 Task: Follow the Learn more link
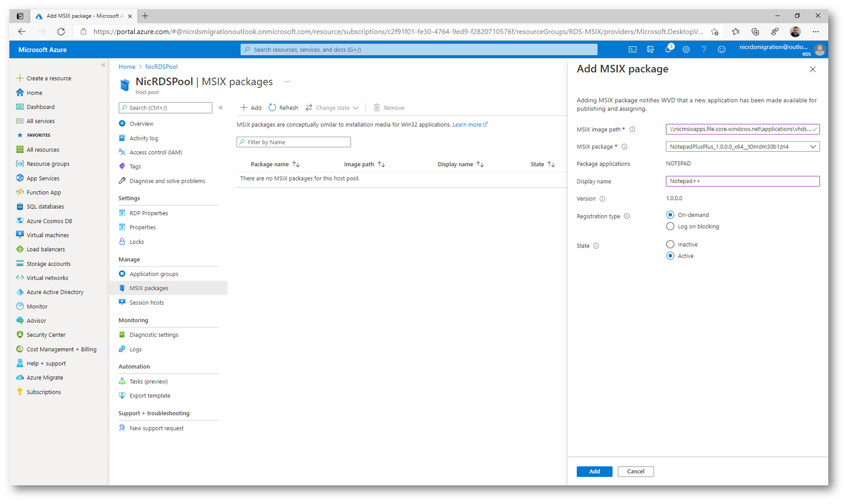tap(470, 125)
